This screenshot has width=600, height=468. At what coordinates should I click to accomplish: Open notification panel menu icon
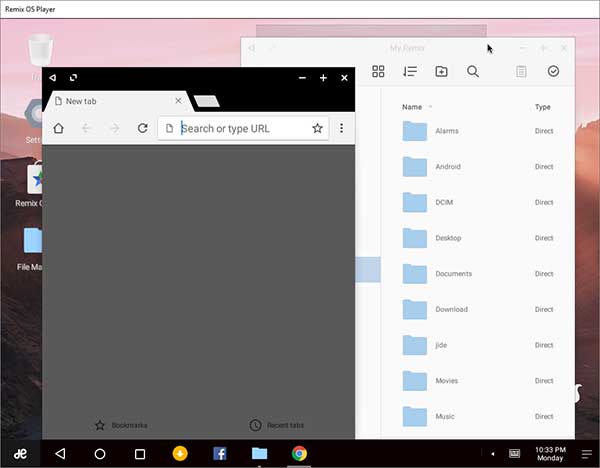tap(587, 454)
